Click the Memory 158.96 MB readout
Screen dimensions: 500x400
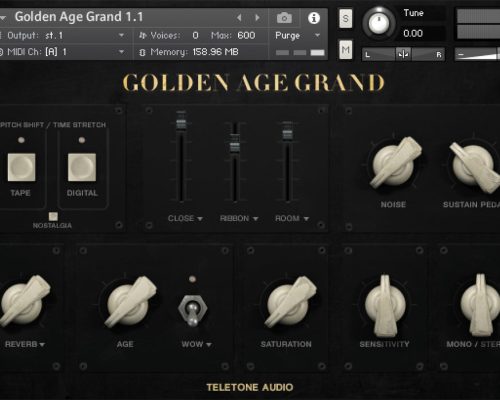pyautogui.click(x=215, y=52)
